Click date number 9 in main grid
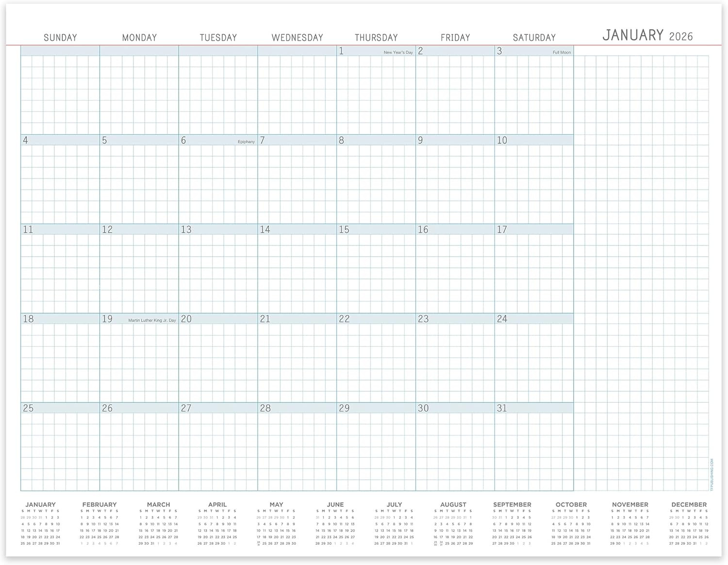728x565 pixels. 420,140
